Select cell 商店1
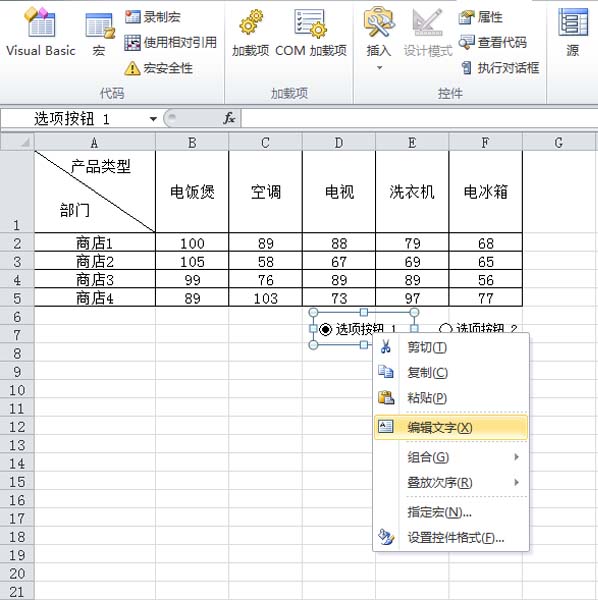Screen dimensions: 598x600 pyautogui.click(x=95, y=243)
